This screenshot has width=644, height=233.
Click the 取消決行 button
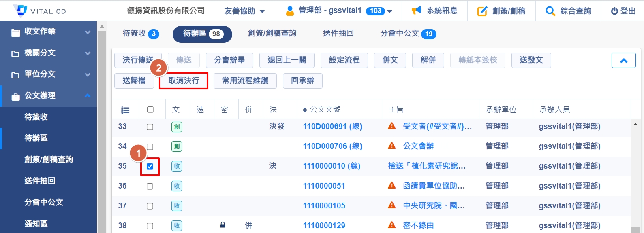184,81
